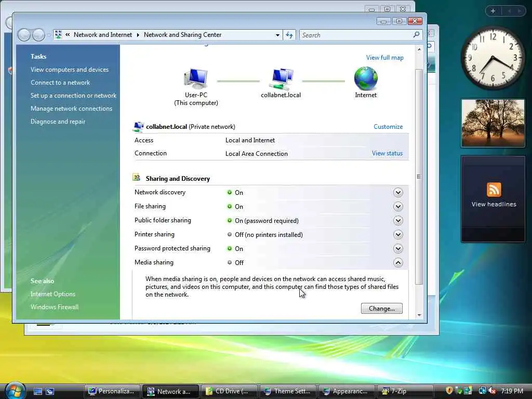Click scrollbar down arrow in window
Image resolution: width=532 pixels, height=399 pixels.
click(419, 315)
